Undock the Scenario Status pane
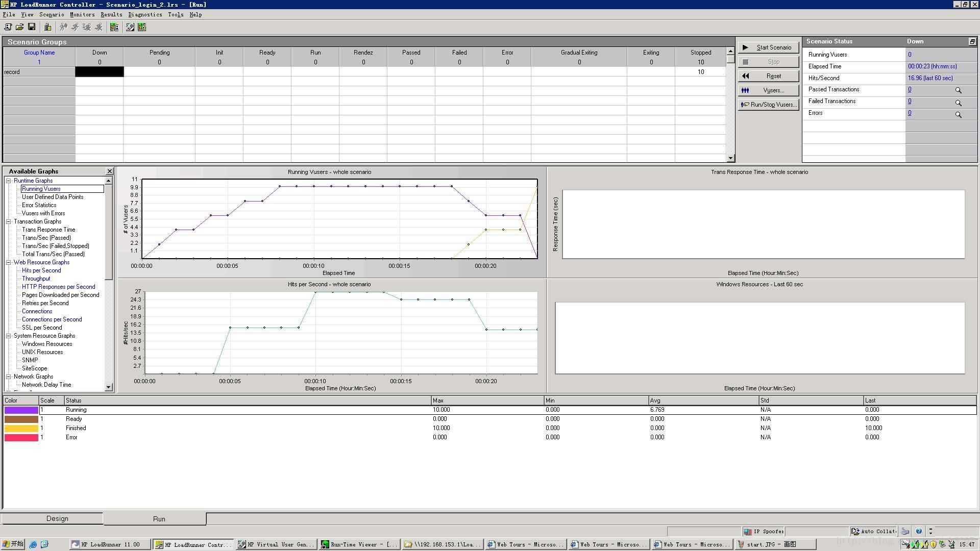This screenshot has height=551, width=980. pos(972,41)
